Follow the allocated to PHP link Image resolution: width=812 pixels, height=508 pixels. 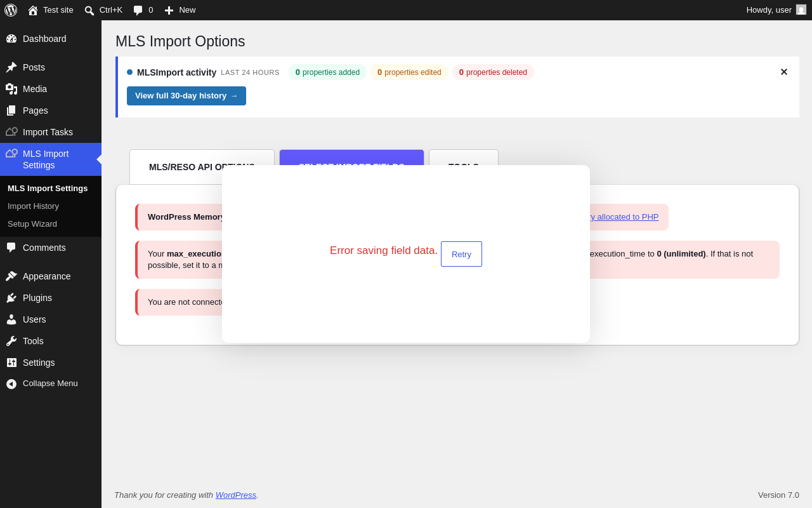(624, 217)
